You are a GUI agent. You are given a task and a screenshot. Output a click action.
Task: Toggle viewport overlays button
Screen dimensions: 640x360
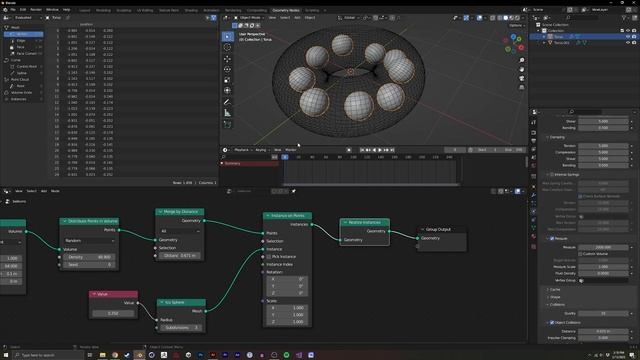click(x=480, y=18)
